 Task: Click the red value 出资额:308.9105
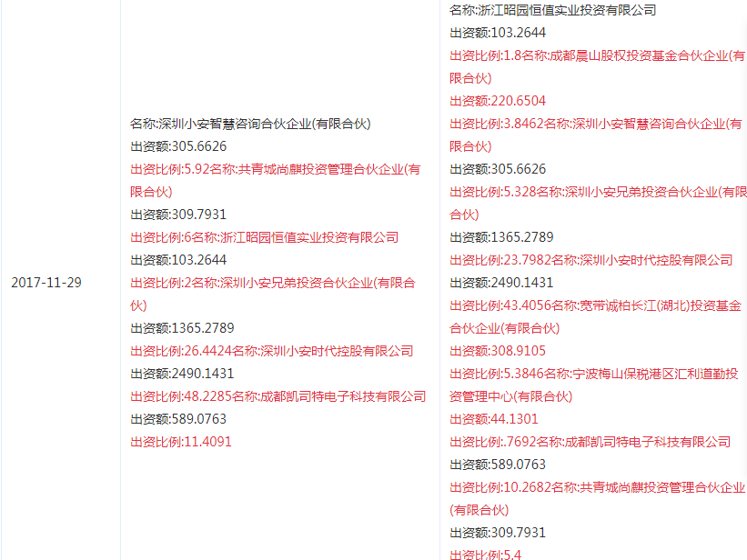(x=498, y=351)
